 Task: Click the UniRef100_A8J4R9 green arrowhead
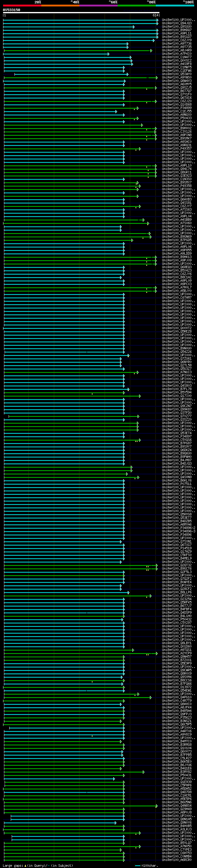pyautogui.click(x=151, y=50)
